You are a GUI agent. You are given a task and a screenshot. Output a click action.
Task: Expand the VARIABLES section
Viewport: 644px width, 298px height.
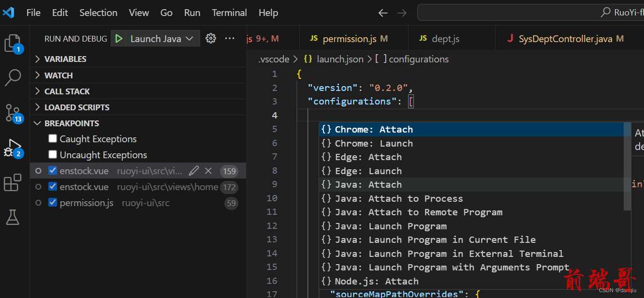coord(138,59)
